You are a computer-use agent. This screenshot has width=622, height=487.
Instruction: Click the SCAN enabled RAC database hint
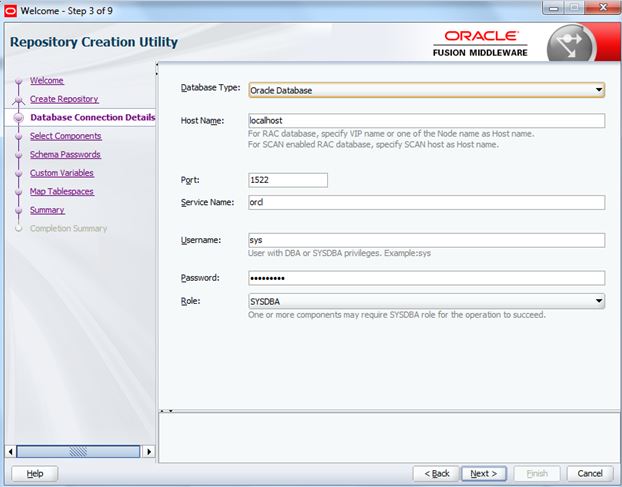click(x=373, y=144)
